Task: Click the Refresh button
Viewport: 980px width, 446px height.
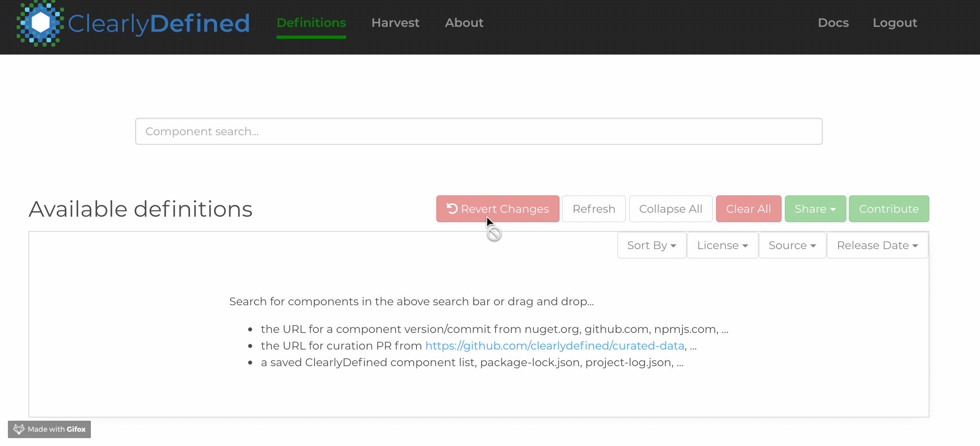Action: tap(594, 209)
